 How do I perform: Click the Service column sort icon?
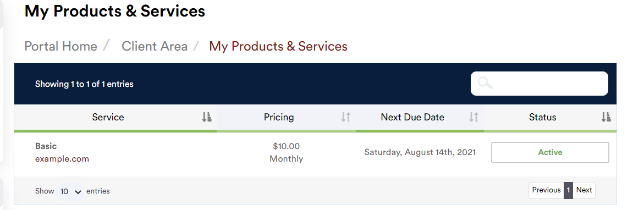207,117
